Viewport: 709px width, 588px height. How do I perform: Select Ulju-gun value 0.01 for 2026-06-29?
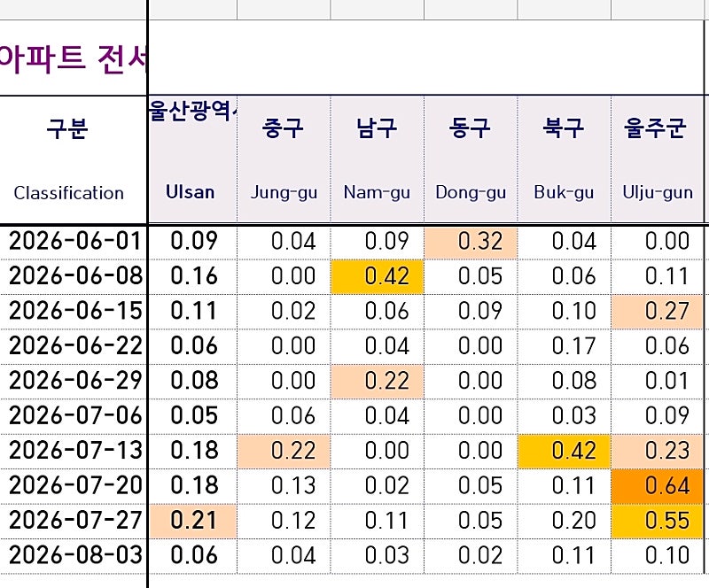click(658, 381)
